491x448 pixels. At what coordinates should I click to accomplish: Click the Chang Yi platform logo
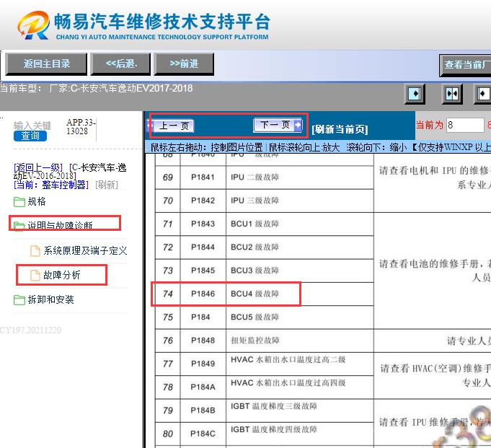click(x=34, y=26)
